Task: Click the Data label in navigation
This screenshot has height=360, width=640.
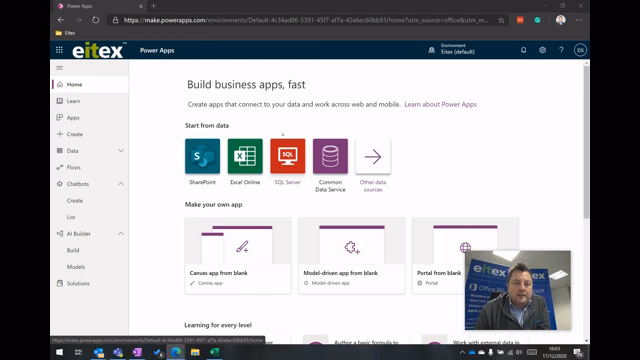Action: tap(72, 151)
